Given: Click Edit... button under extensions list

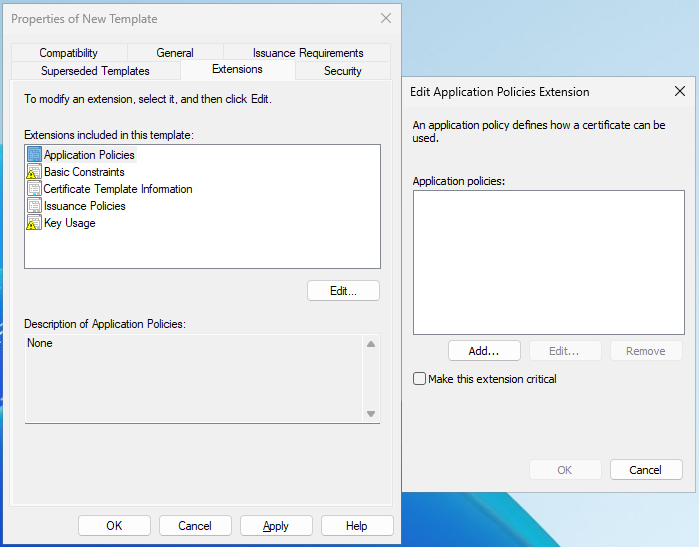Looking at the screenshot, I should [344, 291].
